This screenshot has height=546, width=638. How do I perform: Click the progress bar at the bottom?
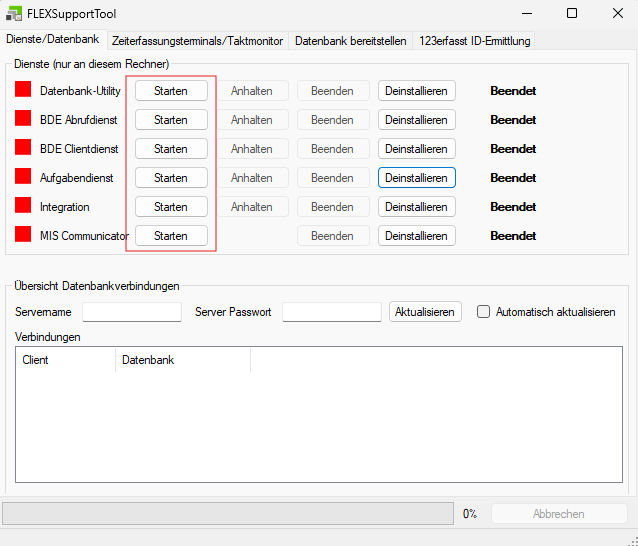[229, 514]
